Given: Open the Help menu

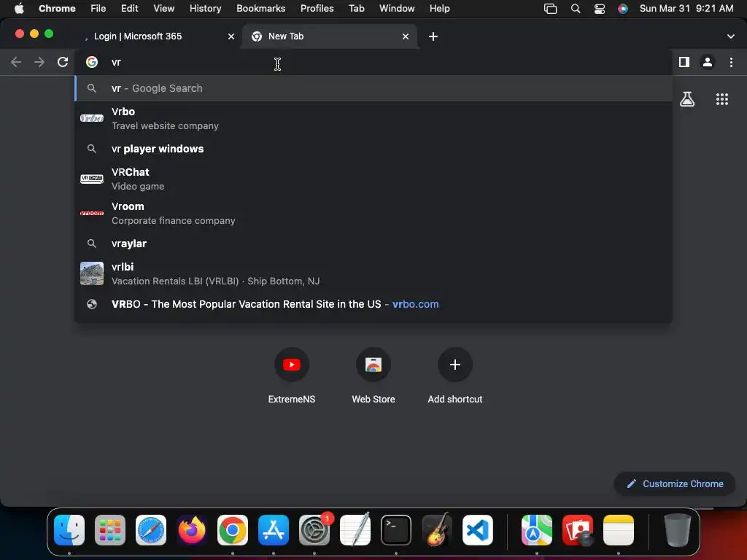Looking at the screenshot, I should pyautogui.click(x=439, y=8).
